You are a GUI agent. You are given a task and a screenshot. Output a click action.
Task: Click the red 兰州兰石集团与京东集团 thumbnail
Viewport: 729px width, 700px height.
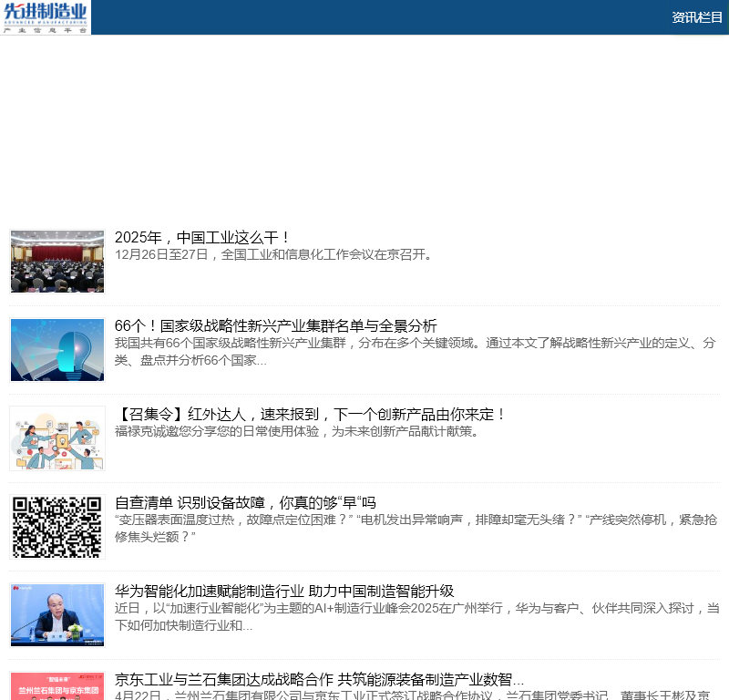57,685
